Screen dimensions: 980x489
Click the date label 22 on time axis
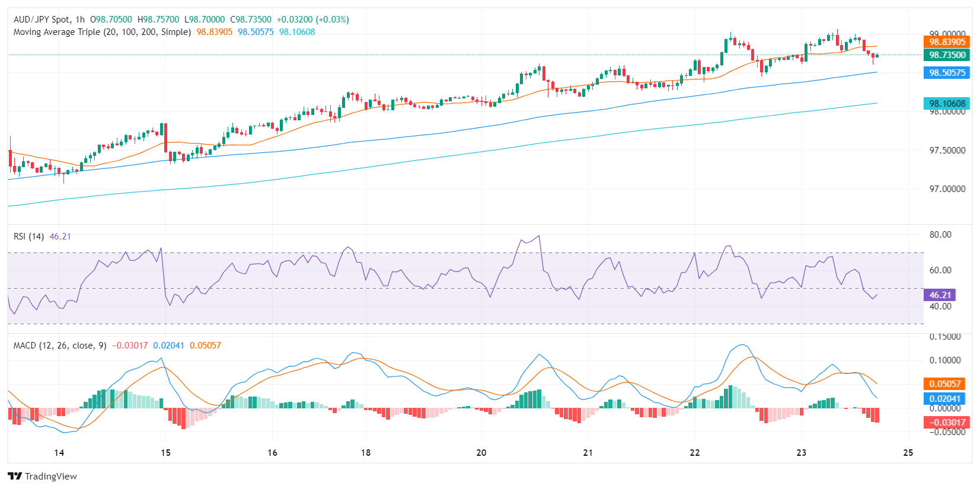click(694, 453)
